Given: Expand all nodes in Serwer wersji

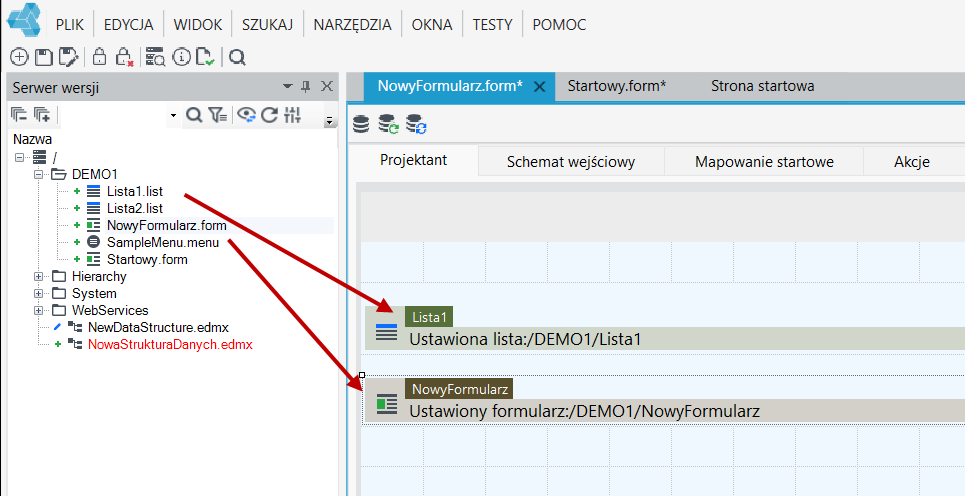Looking at the screenshot, I should tap(42, 114).
